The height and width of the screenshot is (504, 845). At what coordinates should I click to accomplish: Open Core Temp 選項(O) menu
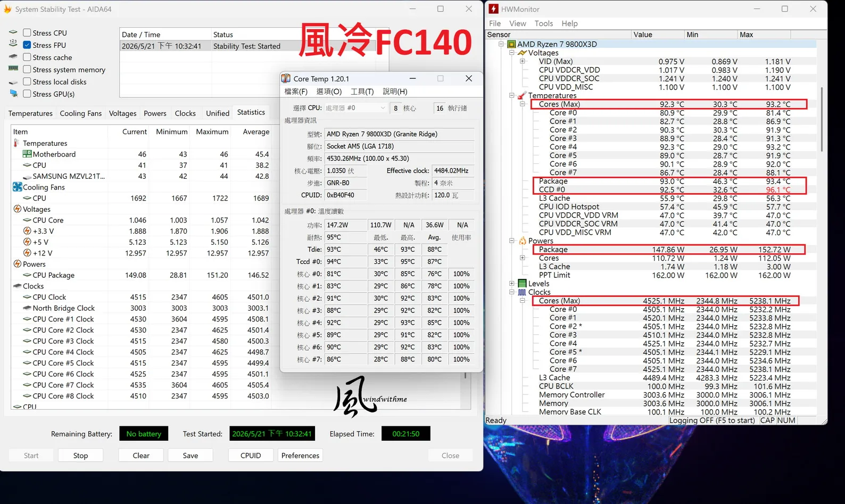point(329,92)
